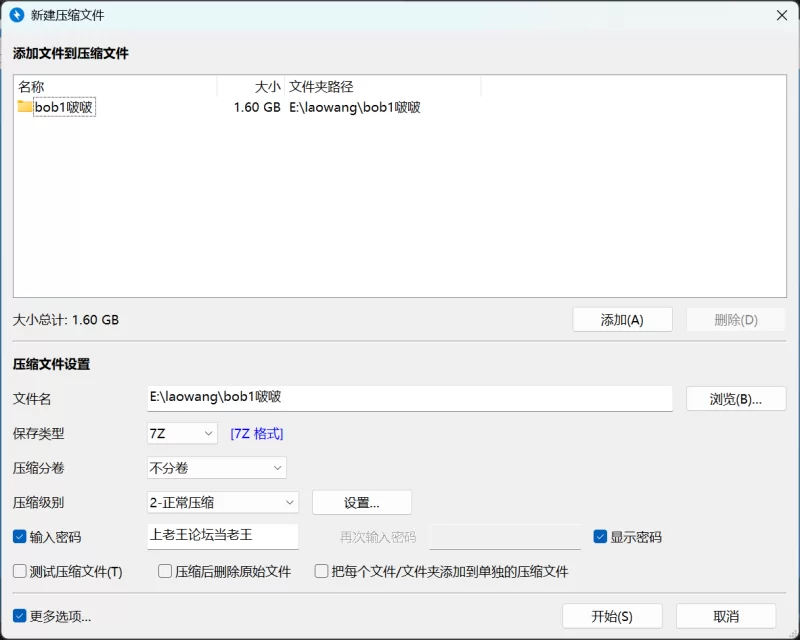The width and height of the screenshot is (800, 640).
Task: Click the 添加(A) button
Action: click(x=622, y=318)
